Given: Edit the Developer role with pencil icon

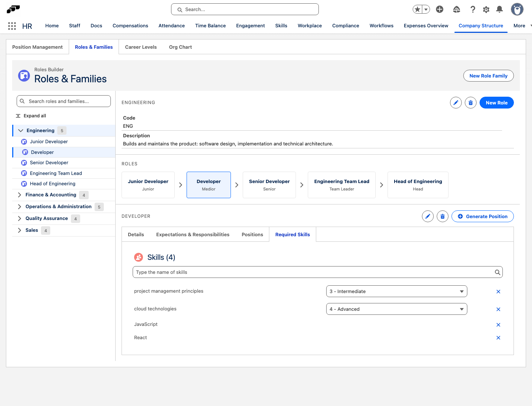Looking at the screenshot, I should coord(428,216).
